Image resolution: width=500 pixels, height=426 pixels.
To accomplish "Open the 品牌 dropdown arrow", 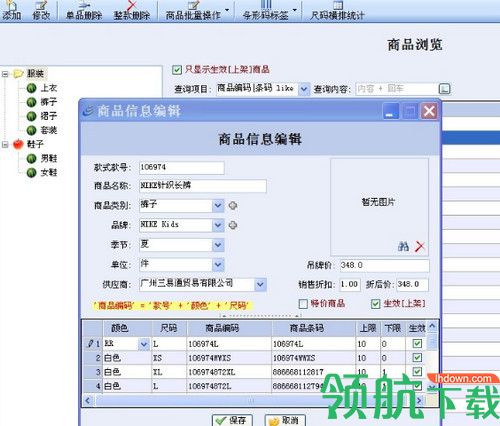I will [x=218, y=225].
